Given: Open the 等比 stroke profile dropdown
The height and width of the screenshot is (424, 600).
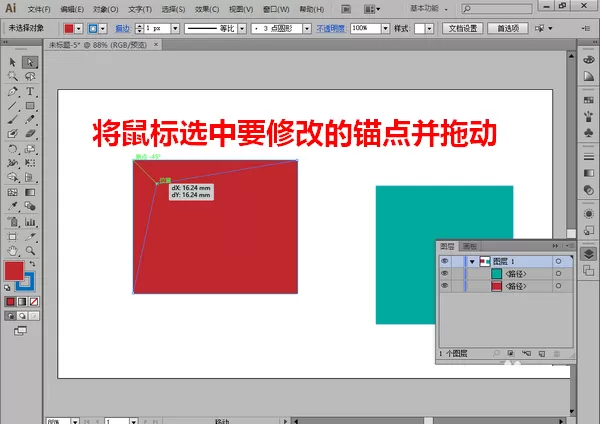Looking at the screenshot, I should (242, 28).
